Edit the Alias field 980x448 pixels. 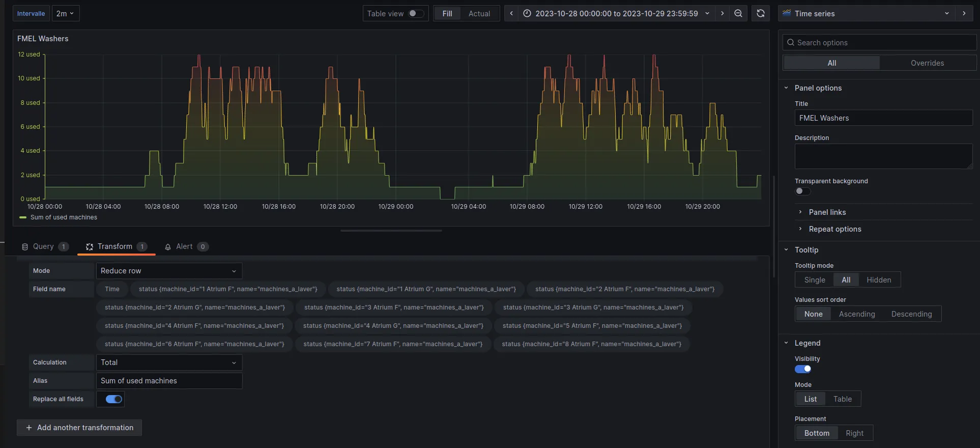tap(169, 381)
